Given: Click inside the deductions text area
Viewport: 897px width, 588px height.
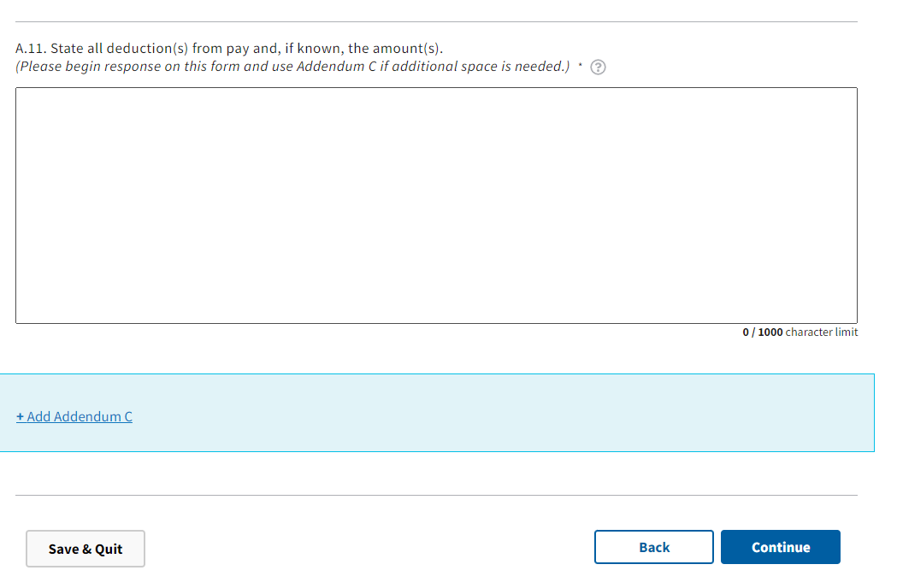Looking at the screenshot, I should (x=436, y=205).
